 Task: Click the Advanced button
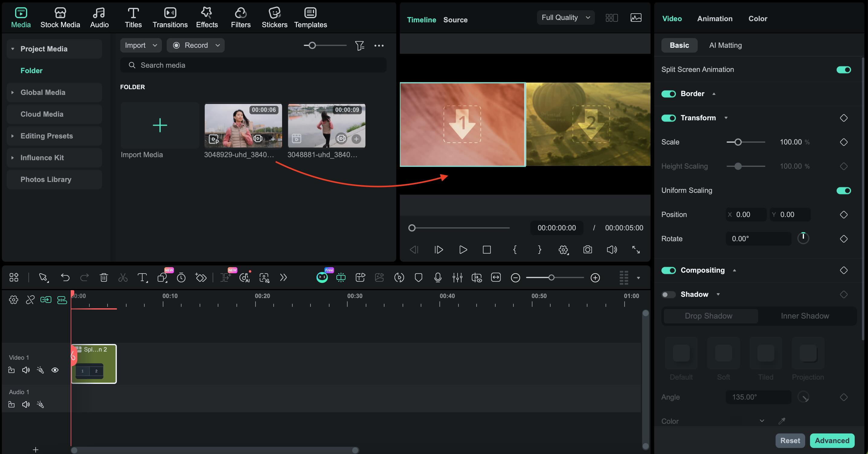point(832,440)
